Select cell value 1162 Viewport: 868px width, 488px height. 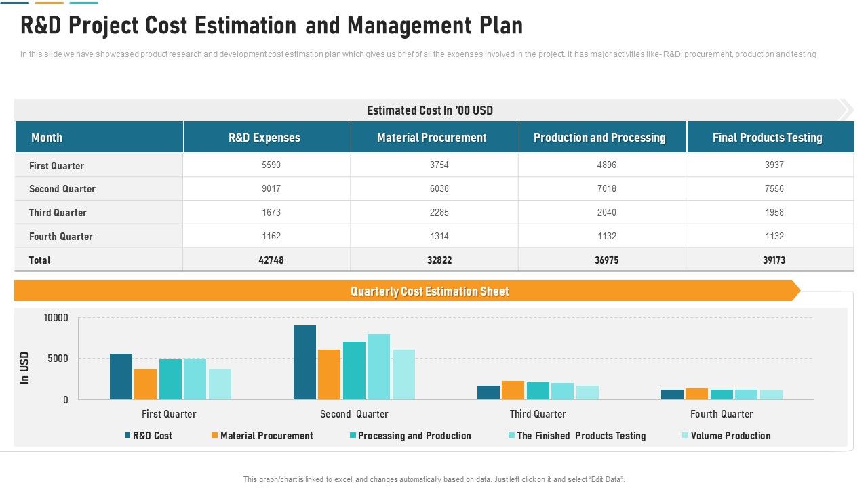click(x=271, y=236)
